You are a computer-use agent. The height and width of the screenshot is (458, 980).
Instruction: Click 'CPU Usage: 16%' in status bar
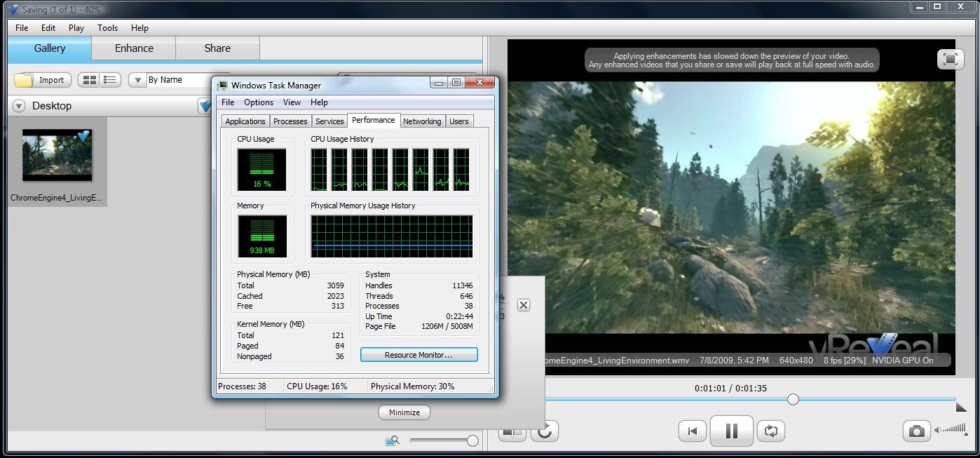pos(317,386)
